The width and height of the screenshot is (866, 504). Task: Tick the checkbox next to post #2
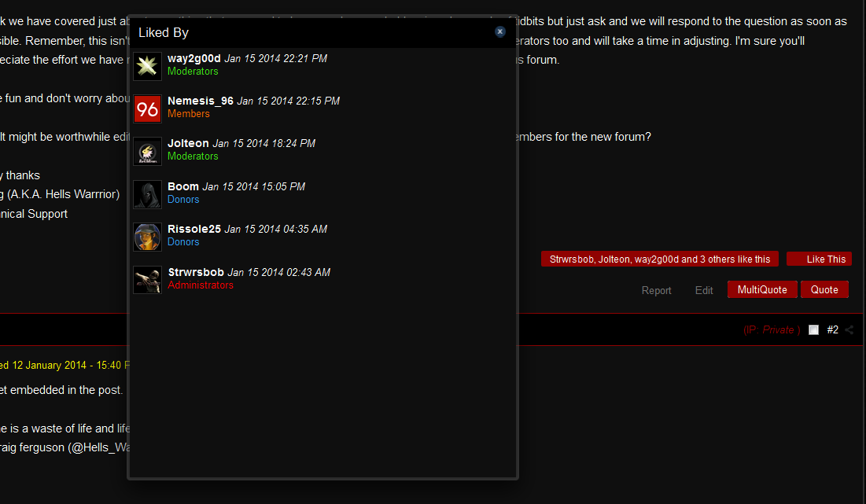(x=813, y=330)
